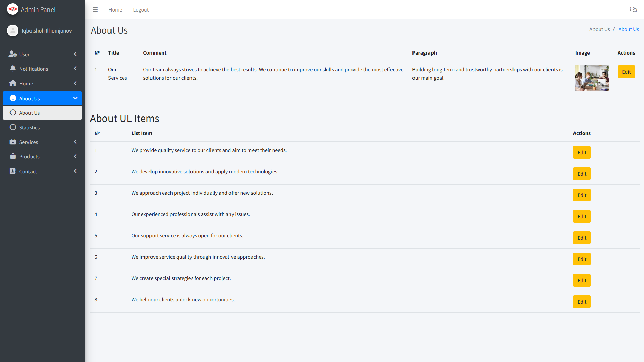Click the User gear icon
Viewport: 644px width, 362px height.
(13, 54)
